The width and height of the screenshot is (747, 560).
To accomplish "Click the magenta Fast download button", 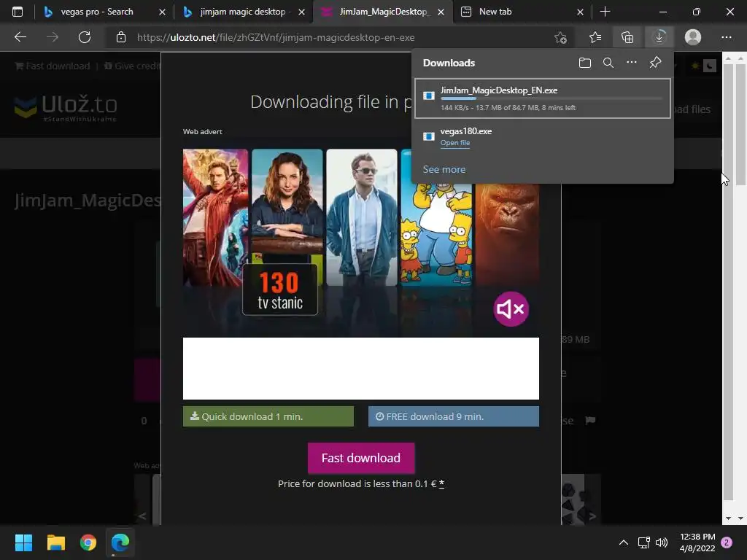I will [x=361, y=458].
